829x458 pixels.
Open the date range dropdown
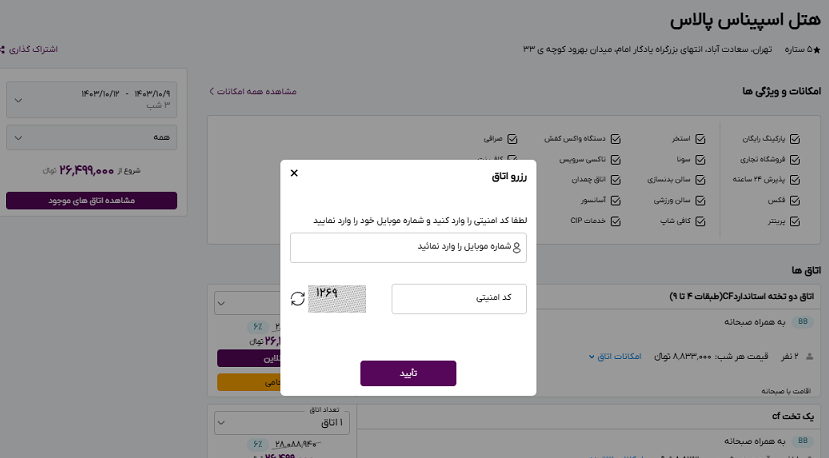pyautogui.click(x=91, y=98)
